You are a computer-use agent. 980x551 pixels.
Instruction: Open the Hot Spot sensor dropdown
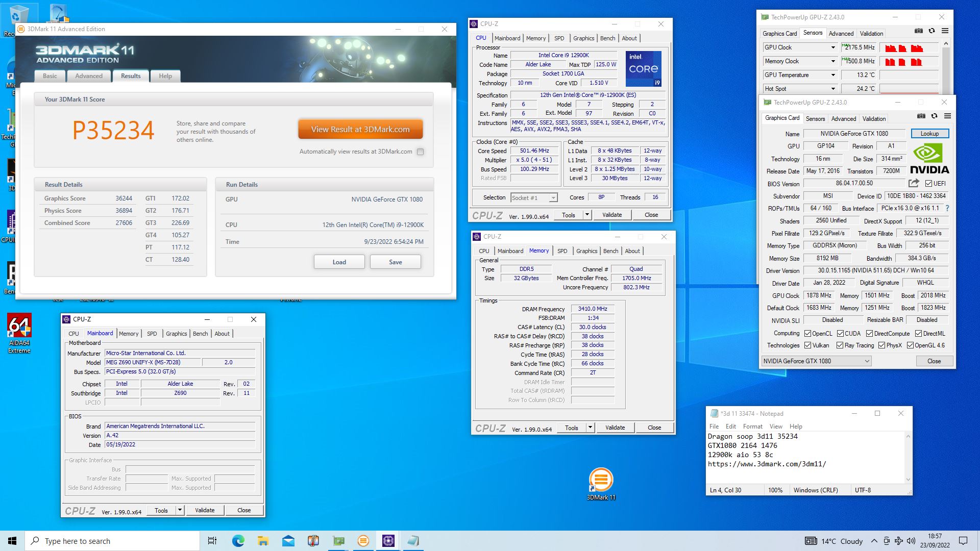[x=833, y=89]
